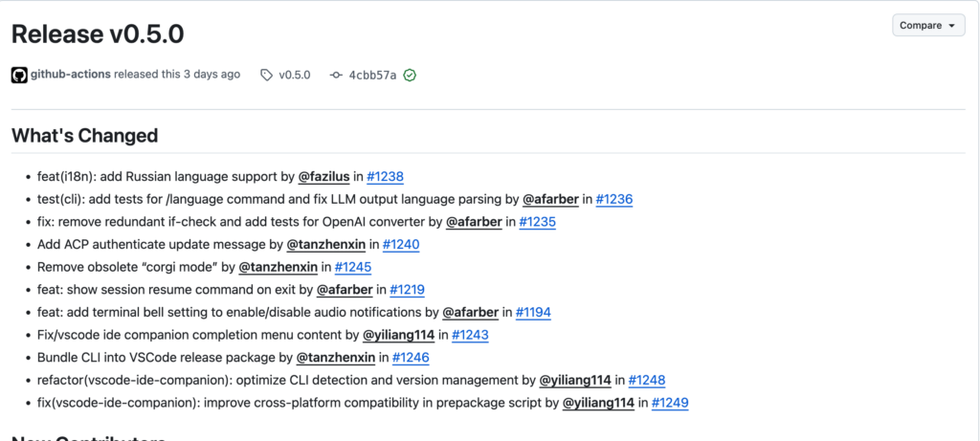This screenshot has height=441, width=980.
Task: Open pull request #1235 link
Action: (x=537, y=222)
